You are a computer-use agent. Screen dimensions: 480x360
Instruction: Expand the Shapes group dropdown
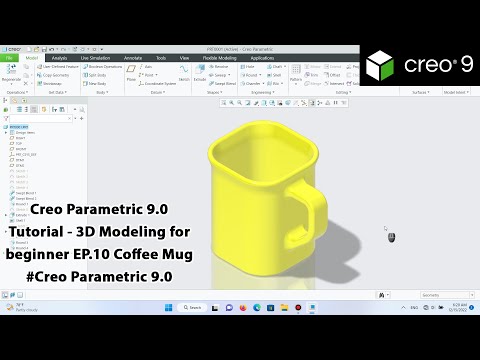(214, 92)
